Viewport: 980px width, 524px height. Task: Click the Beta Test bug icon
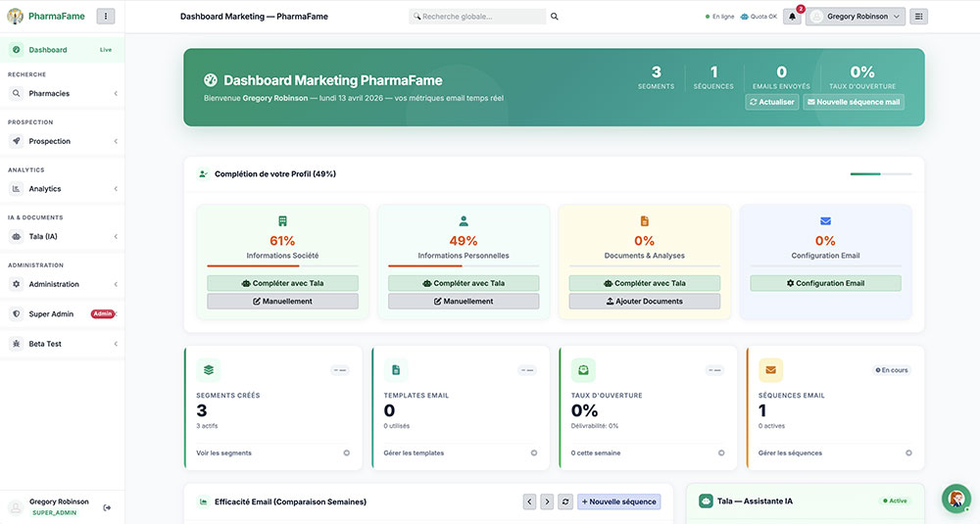(17, 344)
